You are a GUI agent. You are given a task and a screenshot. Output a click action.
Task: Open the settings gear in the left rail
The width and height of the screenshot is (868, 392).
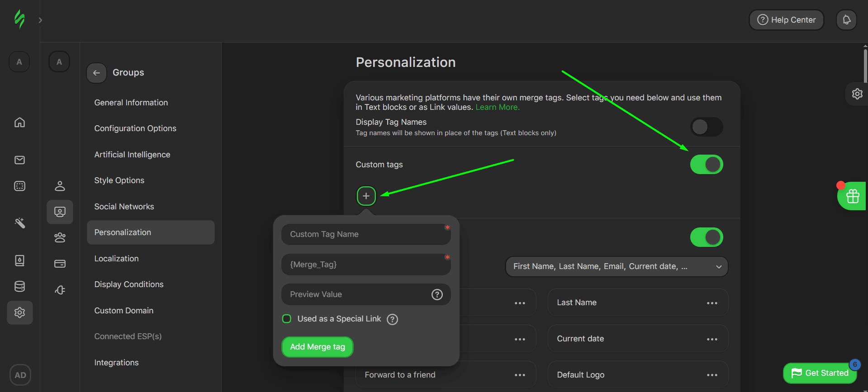click(x=19, y=312)
